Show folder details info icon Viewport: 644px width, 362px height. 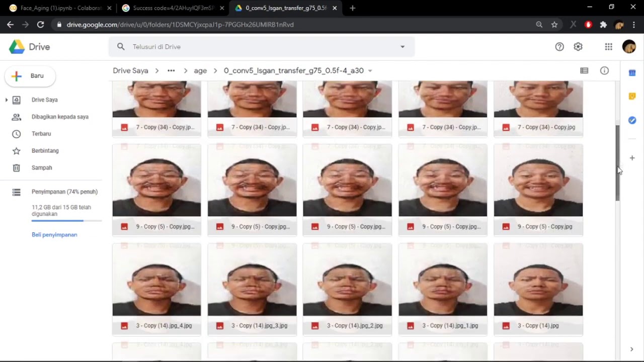(604, 71)
